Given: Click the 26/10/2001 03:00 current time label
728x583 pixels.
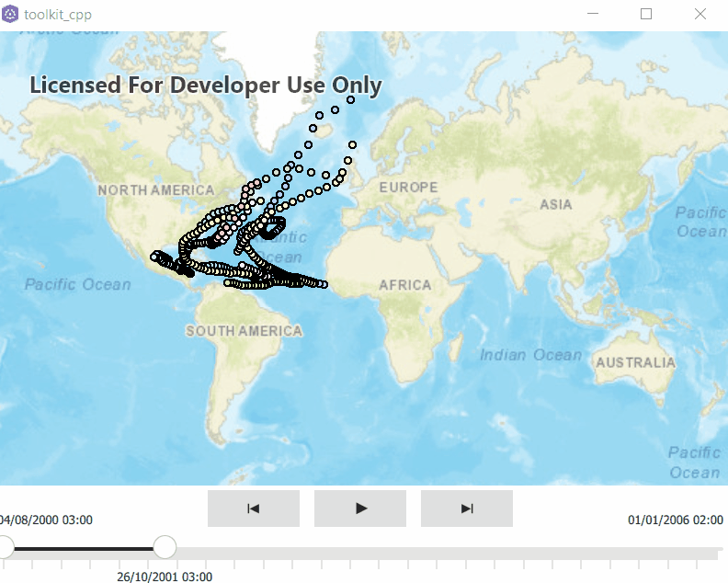Looking at the screenshot, I should 165,577.
